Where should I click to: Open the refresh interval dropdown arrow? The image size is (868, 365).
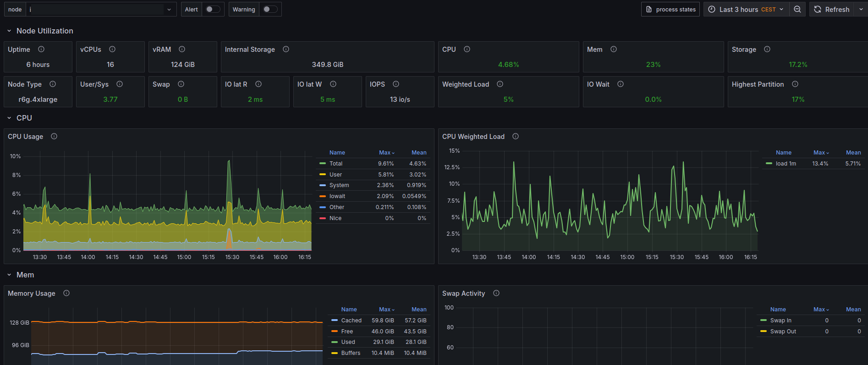coord(861,9)
